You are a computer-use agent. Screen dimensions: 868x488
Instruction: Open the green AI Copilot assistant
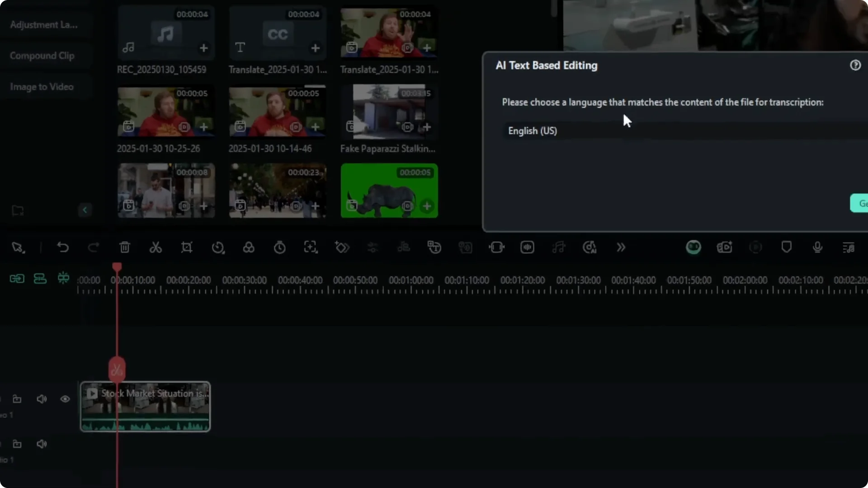694,247
